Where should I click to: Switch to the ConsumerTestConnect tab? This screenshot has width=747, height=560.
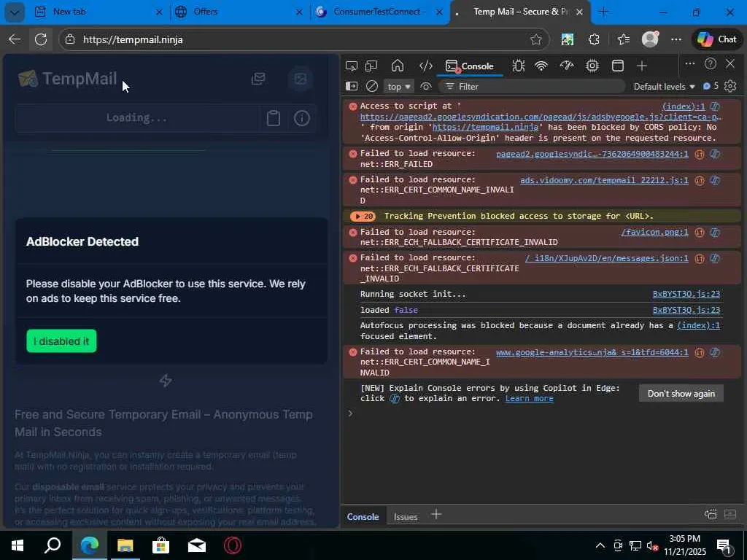(x=379, y=12)
